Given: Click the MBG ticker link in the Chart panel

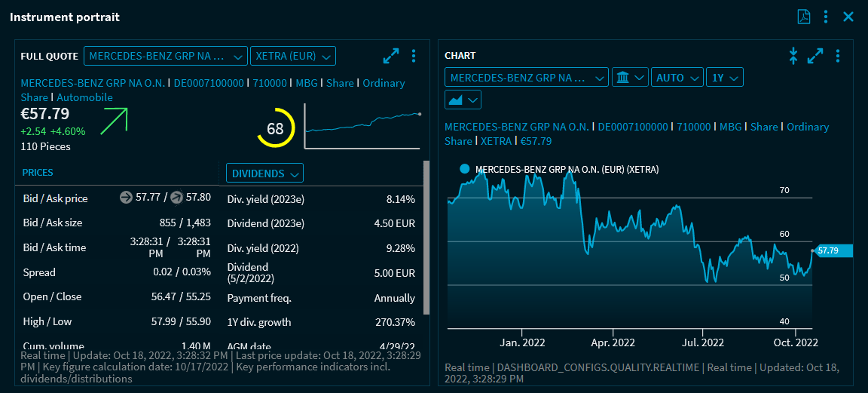Looking at the screenshot, I should tap(730, 127).
